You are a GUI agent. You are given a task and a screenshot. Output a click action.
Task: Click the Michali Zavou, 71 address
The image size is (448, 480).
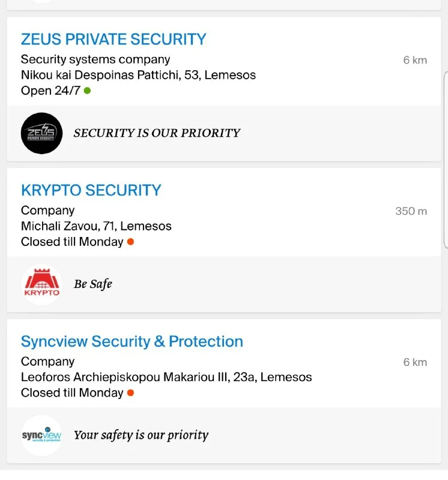[x=96, y=226]
